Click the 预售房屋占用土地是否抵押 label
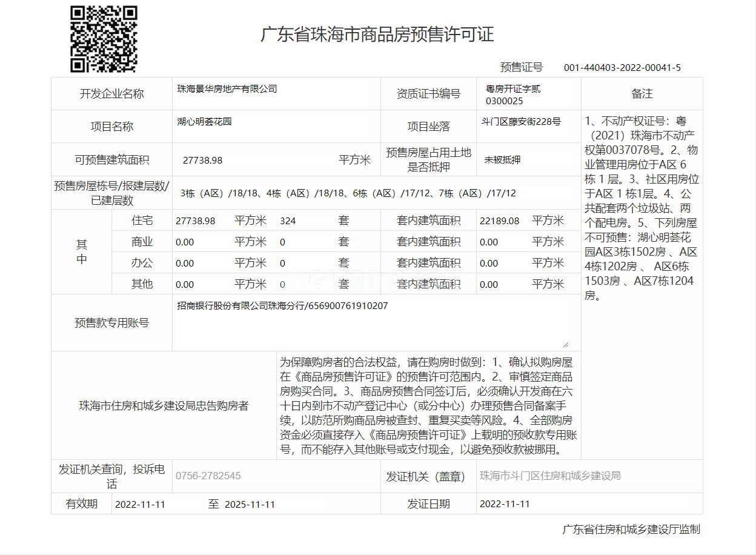This screenshot has width=756, height=555. 428,159
